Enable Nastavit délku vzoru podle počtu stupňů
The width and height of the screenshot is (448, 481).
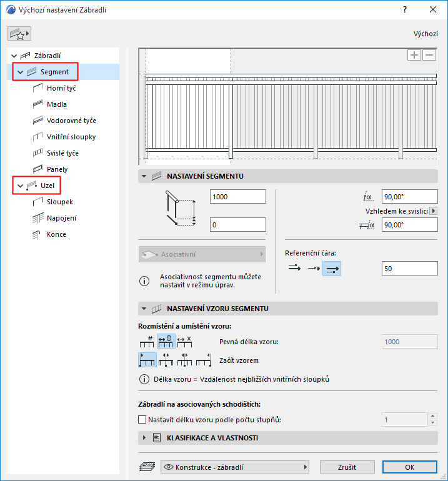142,419
